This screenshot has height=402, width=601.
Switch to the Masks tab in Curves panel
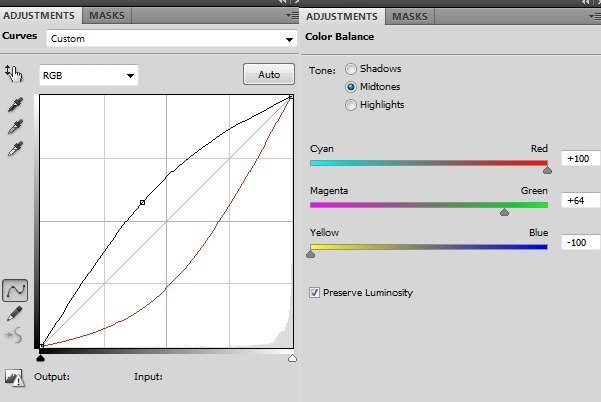click(107, 15)
